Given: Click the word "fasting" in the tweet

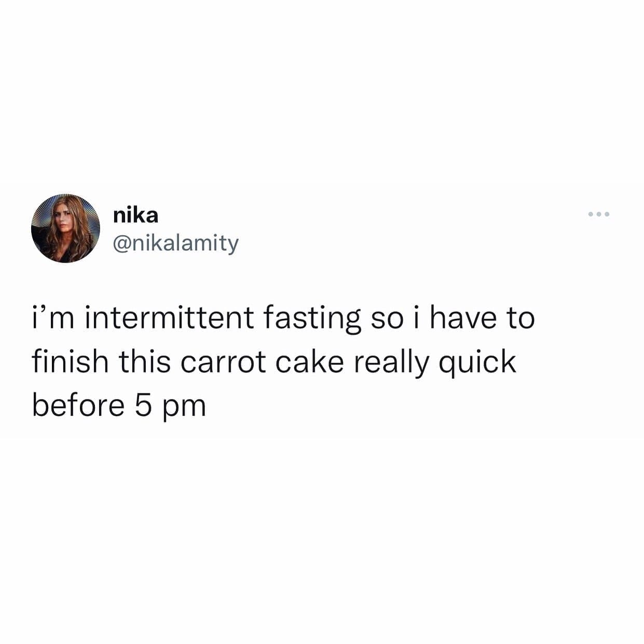Looking at the screenshot, I should 311,318.
